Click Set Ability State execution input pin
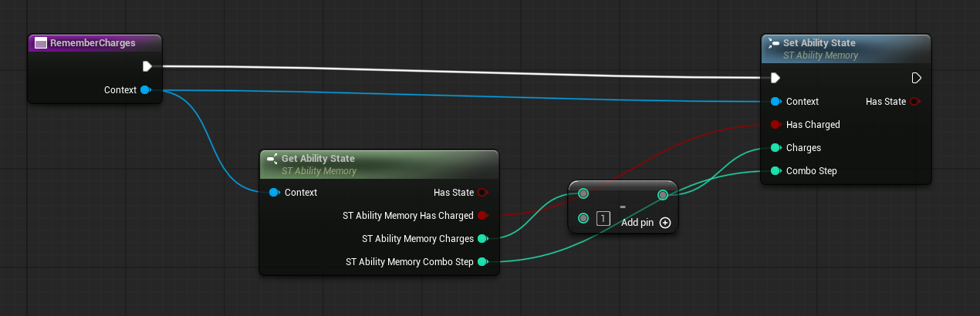The image size is (980, 316). click(776, 78)
